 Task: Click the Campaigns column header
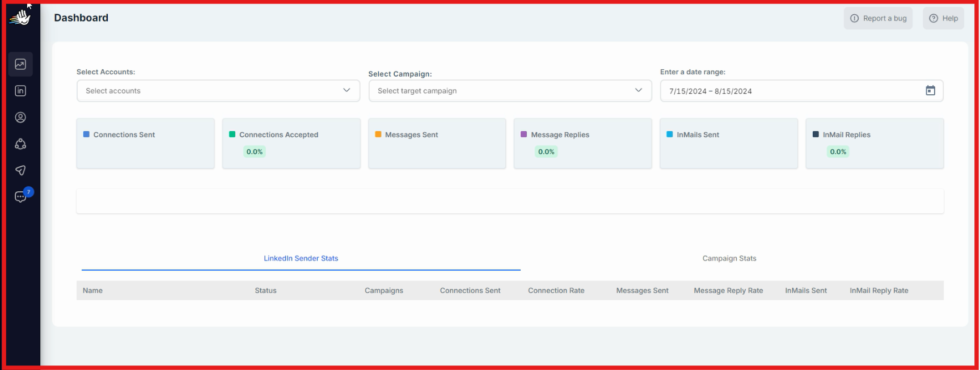[384, 291]
